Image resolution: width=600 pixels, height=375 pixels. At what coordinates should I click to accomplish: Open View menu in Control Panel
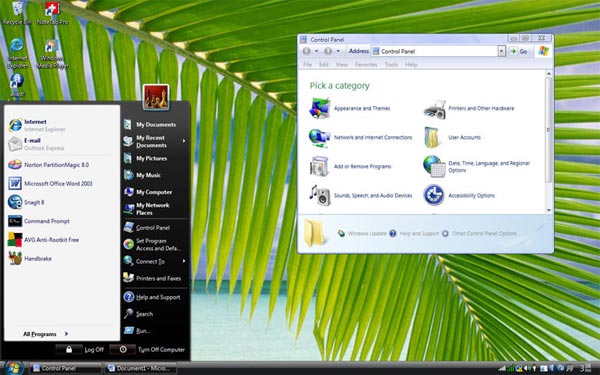[342, 65]
